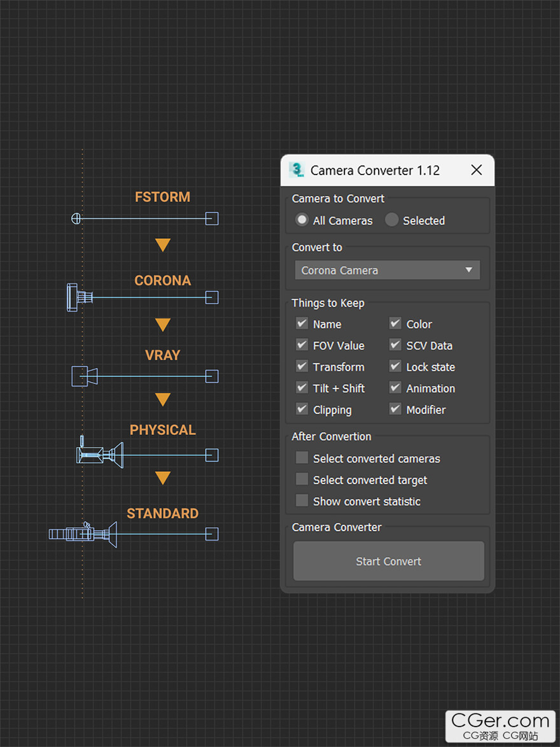Click the Camera to Convert group label

pos(338,199)
